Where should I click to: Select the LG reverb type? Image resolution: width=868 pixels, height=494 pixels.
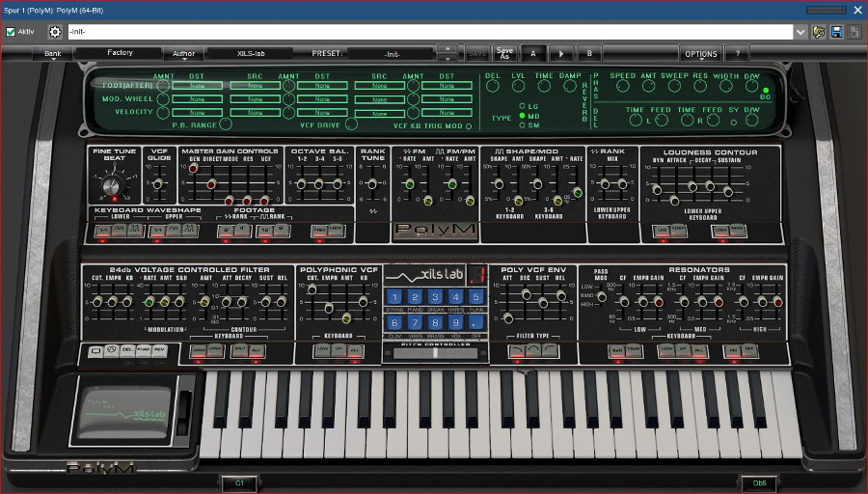pos(522,106)
